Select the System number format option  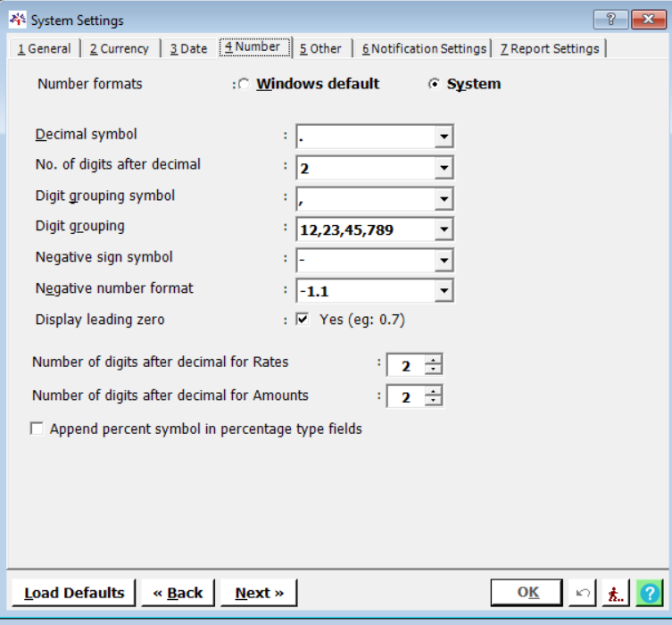pos(434,84)
